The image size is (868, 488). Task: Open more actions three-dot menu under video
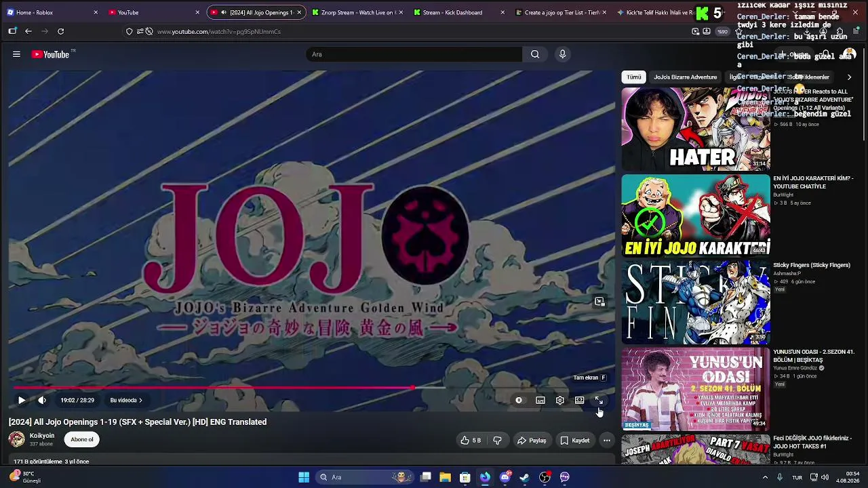607,441
